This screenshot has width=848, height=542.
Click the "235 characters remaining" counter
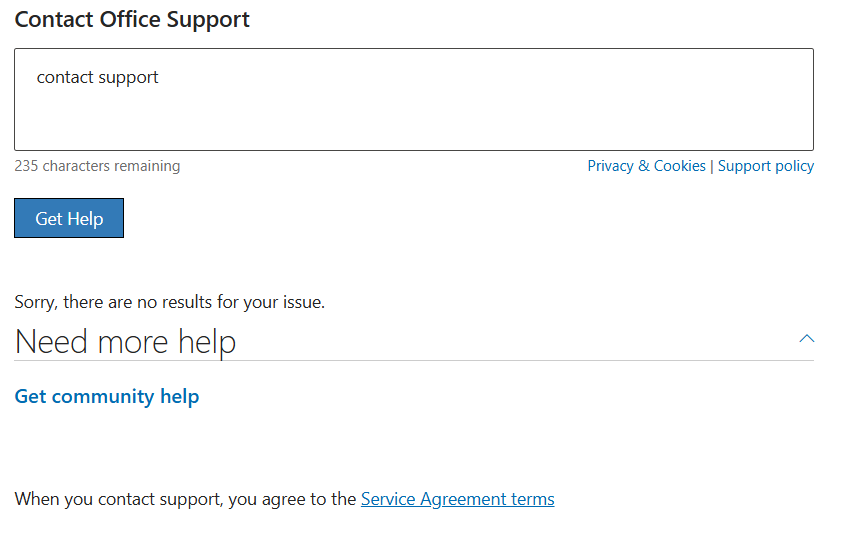pyautogui.click(x=97, y=166)
